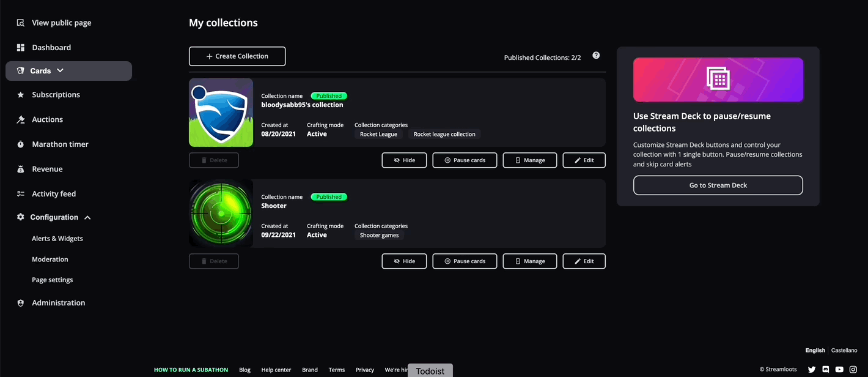This screenshot has width=868, height=377.
Task: Click the Activity feed list icon
Action: click(20, 194)
